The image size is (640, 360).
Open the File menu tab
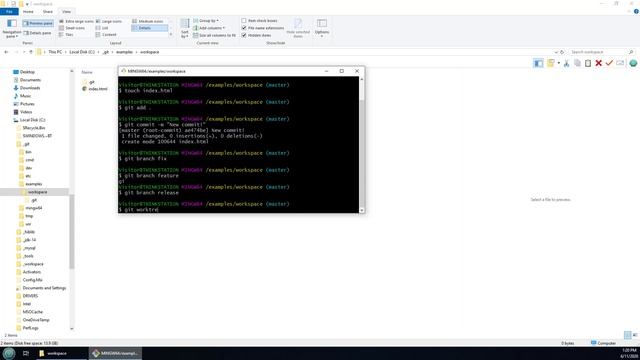point(9,12)
